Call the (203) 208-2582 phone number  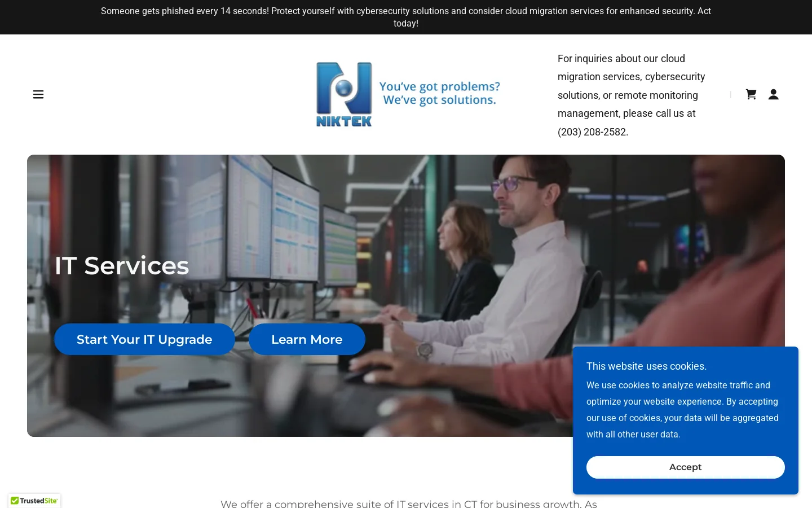coord(592,132)
